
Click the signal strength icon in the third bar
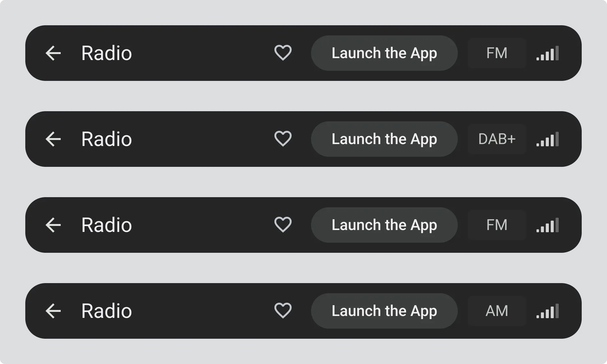(548, 225)
